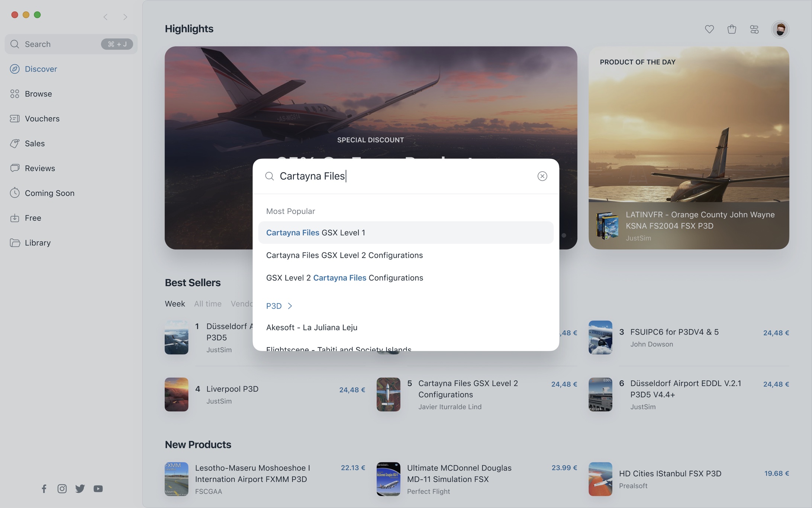Open FSUIPC6 for P3DV4 & 5 title
Viewport: 812px width, 508px height.
[x=674, y=332]
